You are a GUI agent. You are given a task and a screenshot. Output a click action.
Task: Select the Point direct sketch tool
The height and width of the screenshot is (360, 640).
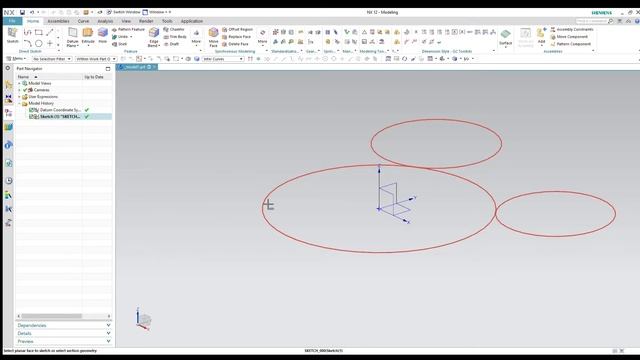pyautogui.click(x=50, y=43)
